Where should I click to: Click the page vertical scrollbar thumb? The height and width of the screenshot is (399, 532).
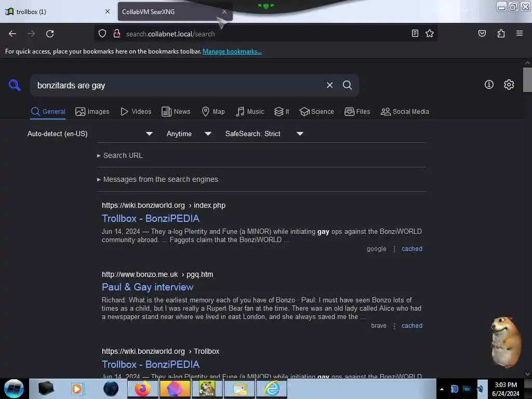coord(527,79)
